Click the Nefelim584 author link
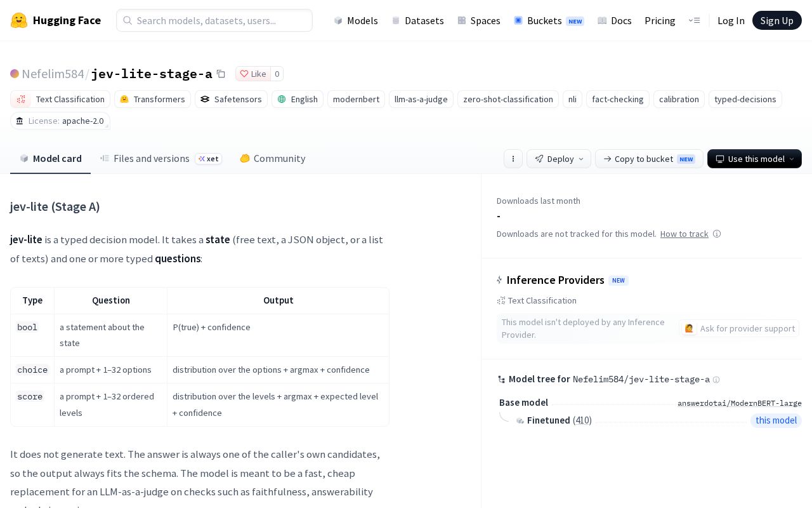The width and height of the screenshot is (812, 508). pyautogui.click(x=53, y=74)
